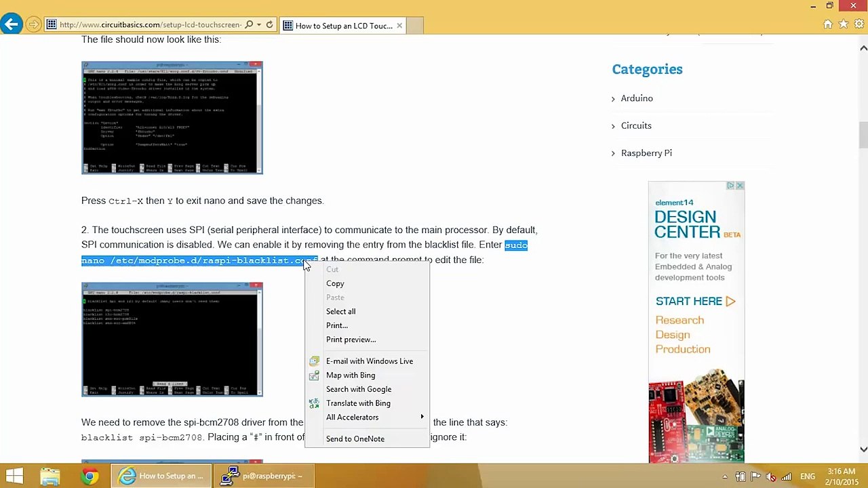Choose Copy from the context menu

(335, 283)
